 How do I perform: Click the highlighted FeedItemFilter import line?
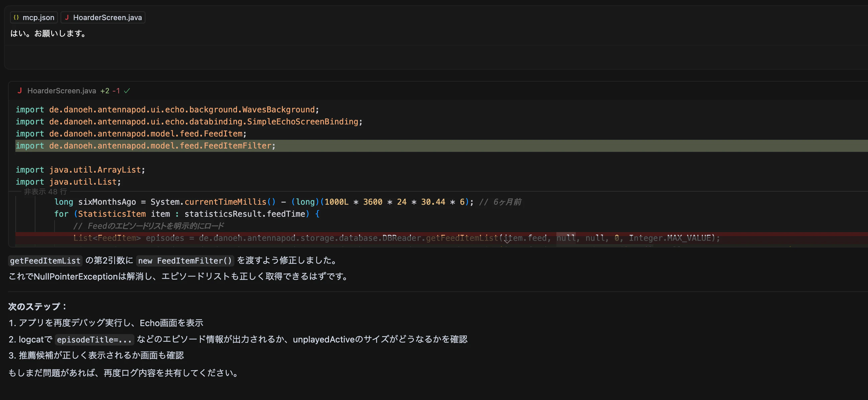(x=441, y=146)
